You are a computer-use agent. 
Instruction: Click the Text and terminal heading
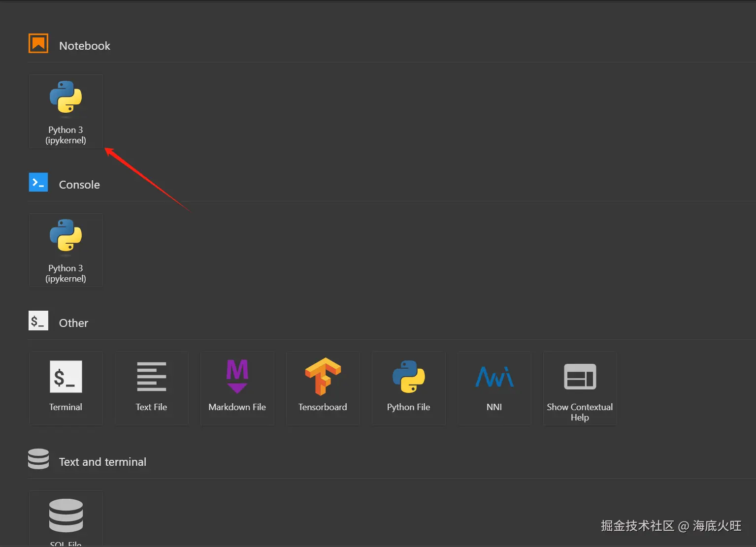point(102,462)
